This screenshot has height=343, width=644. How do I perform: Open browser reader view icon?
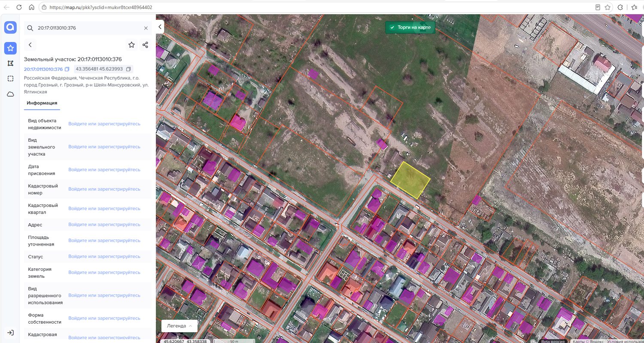click(x=598, y=7)
